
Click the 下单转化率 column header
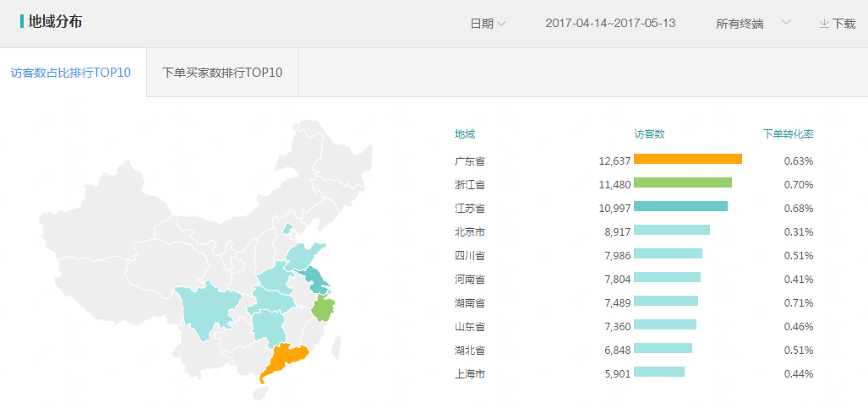(x=788, y=133)
